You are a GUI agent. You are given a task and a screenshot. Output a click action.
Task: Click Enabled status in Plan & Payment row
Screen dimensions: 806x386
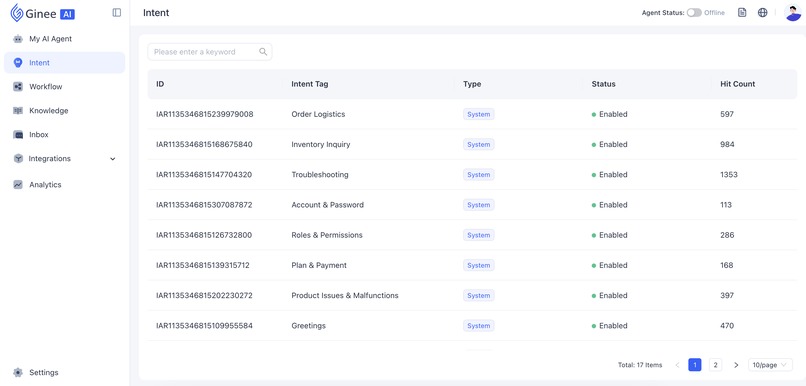pyautogui.click(x=610, y=265)
